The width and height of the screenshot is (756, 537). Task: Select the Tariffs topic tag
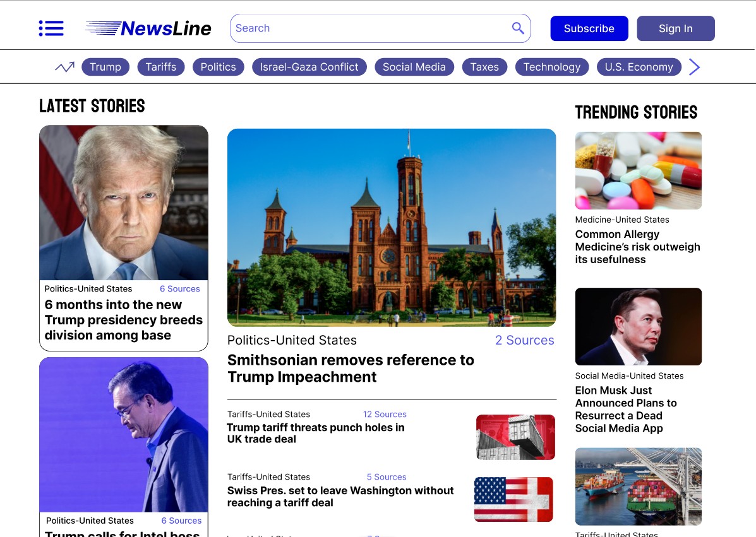tap(161, 67)
